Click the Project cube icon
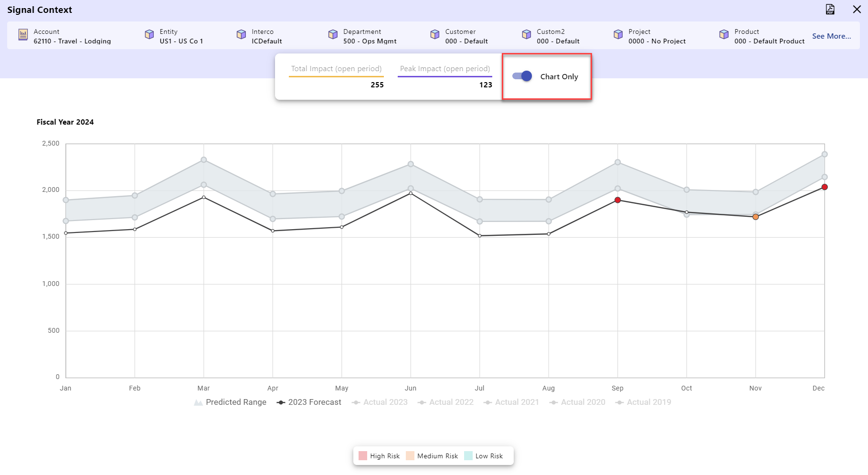 pos(618,34)
